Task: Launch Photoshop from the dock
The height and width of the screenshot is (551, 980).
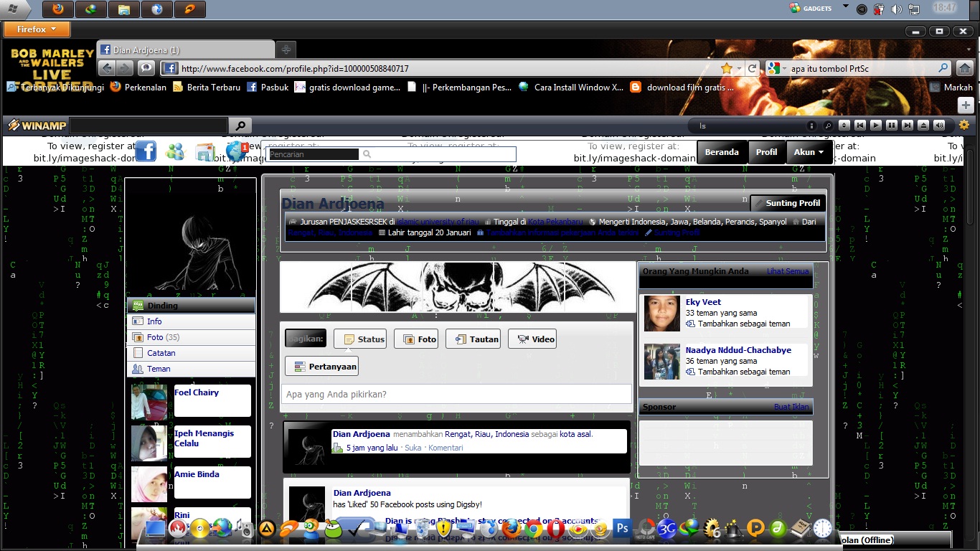Action: pos(621,529)
